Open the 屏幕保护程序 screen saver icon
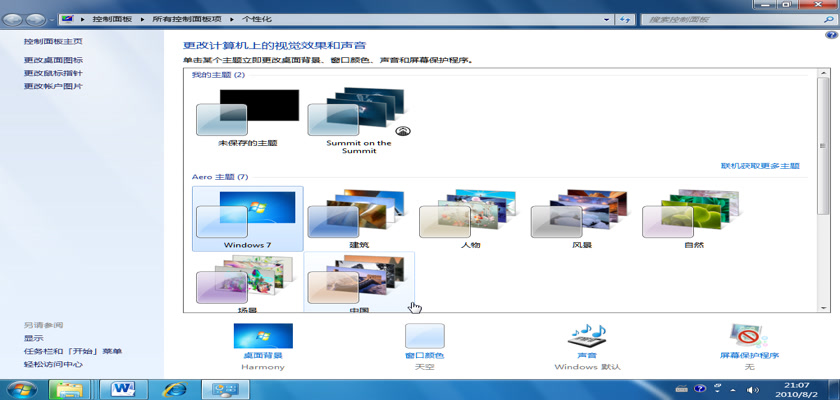This screenshot has width=840, height=400. [x=749, y=337]
